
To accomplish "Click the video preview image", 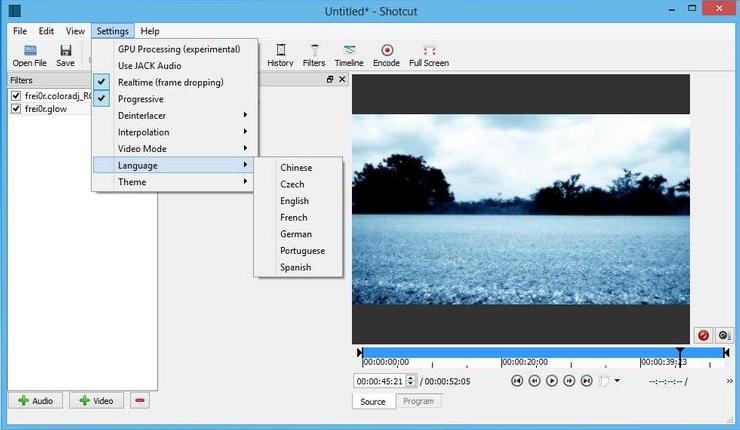I will (x=521, y=209).
